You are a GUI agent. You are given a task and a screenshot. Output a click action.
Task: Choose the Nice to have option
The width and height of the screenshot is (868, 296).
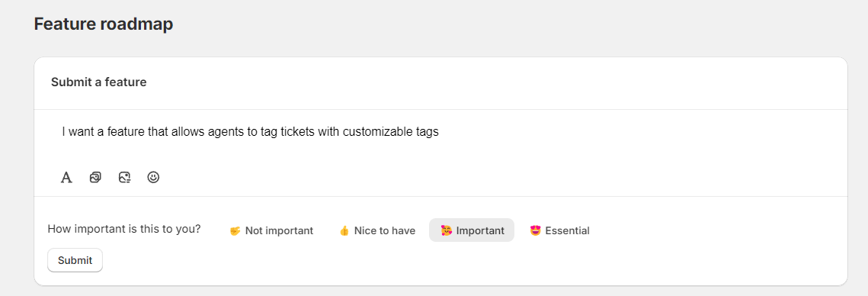coord(377,230)
